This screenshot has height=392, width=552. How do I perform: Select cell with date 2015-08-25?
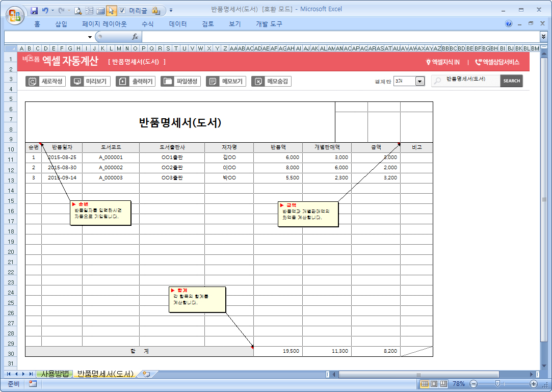coord(62,158)
